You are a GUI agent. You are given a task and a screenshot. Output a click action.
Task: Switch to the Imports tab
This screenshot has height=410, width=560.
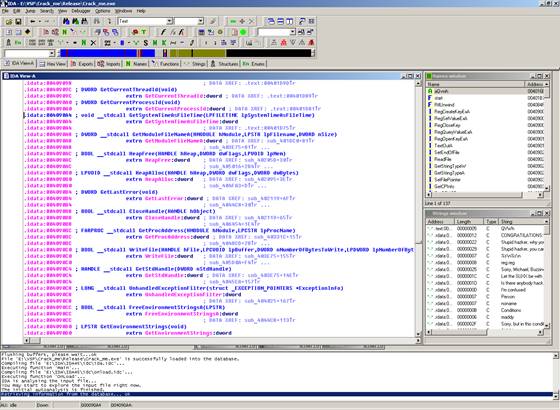[x=109, y=64]
